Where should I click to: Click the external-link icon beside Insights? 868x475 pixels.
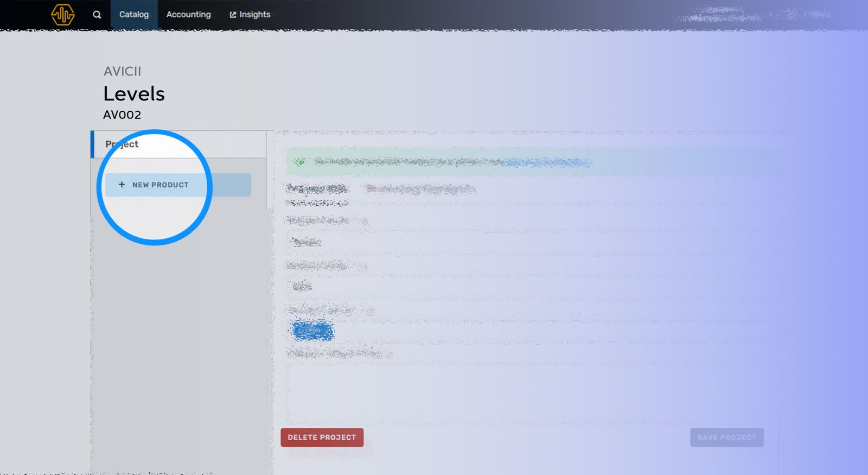point(233,15)
